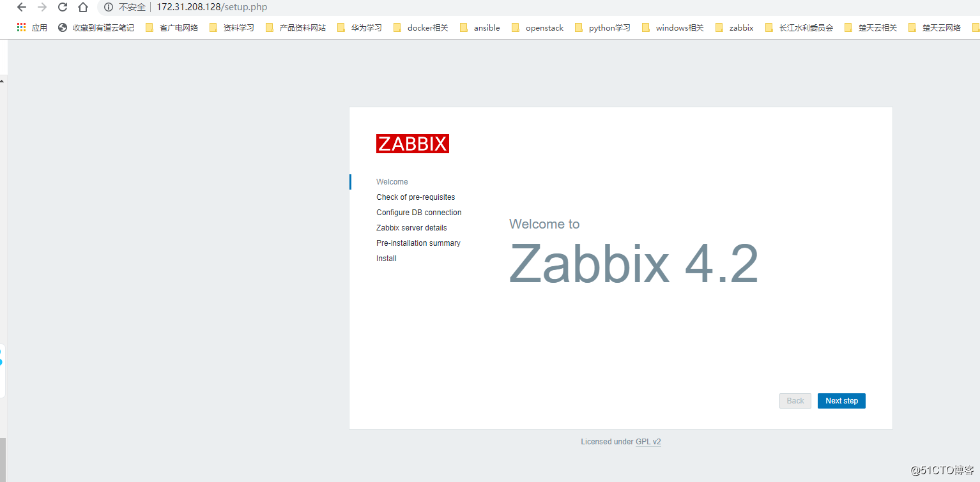980x482 pixels.
Task: Click the back navigation arrow
Action: coord(21,8)
